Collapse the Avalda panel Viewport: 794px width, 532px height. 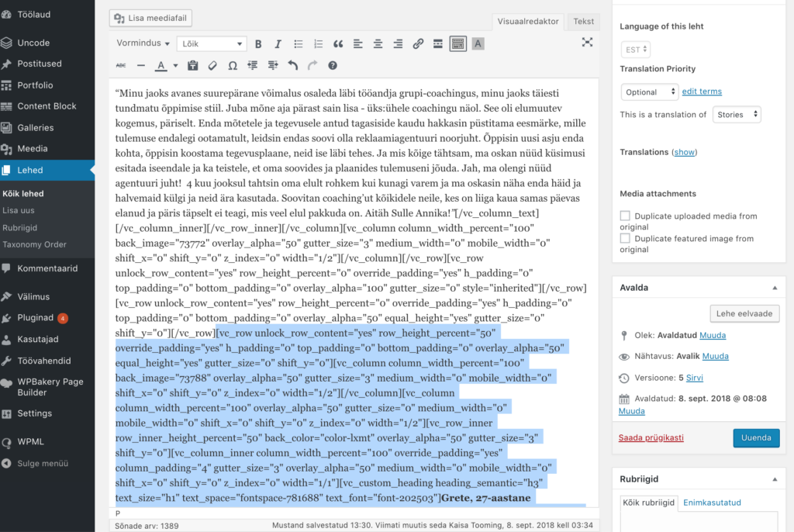pyautogui.click(x=775, y=288)
